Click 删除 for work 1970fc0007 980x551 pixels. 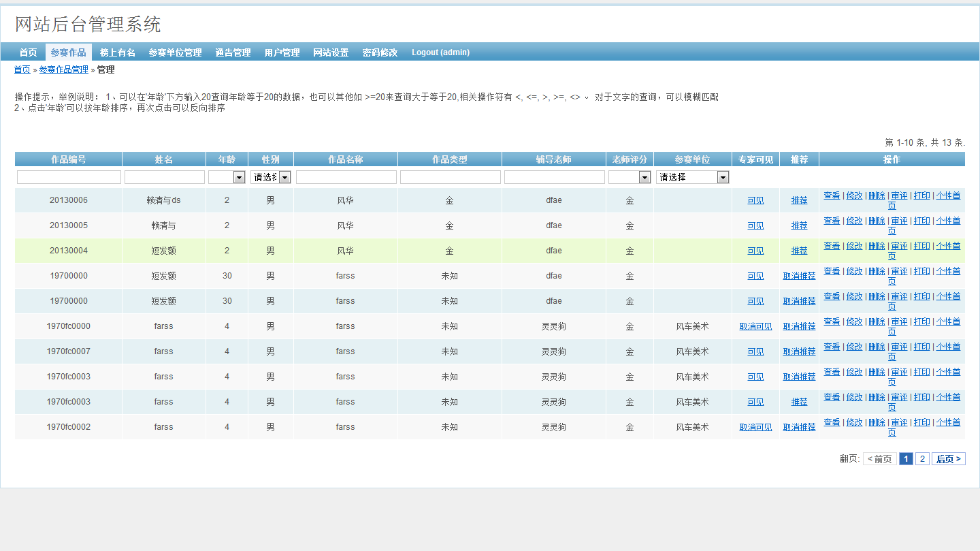coord(877,347)
